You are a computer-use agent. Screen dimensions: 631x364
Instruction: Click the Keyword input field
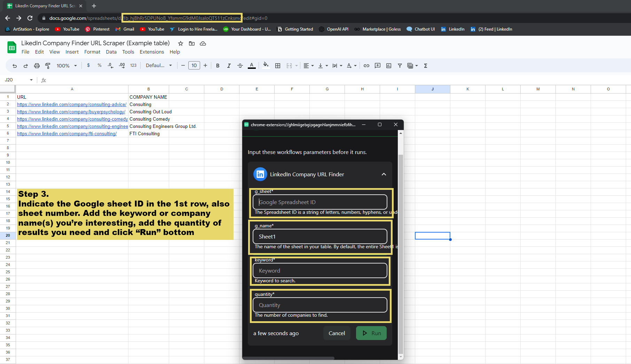(320, 270)
